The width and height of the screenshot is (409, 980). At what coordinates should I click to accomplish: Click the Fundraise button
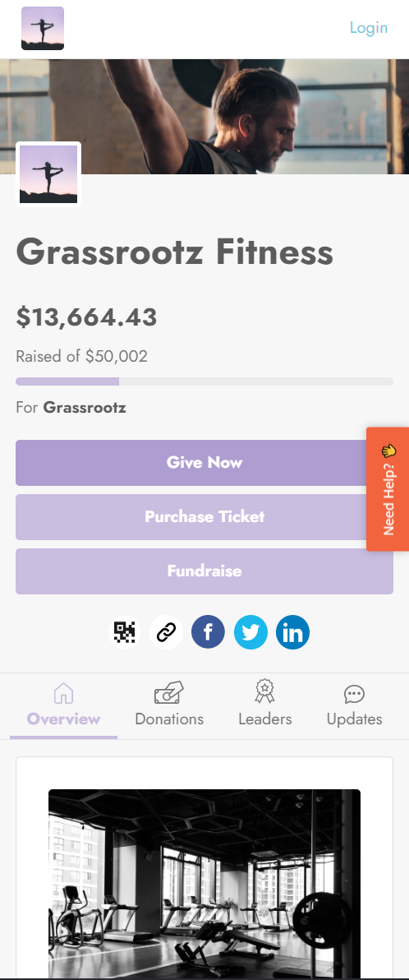(x=204, y=571)
